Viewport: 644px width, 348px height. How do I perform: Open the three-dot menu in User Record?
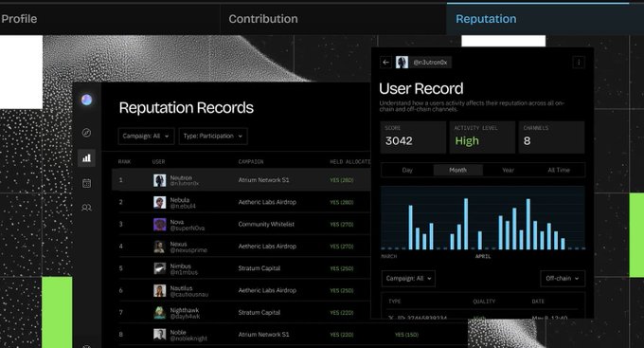coord(579,63)
